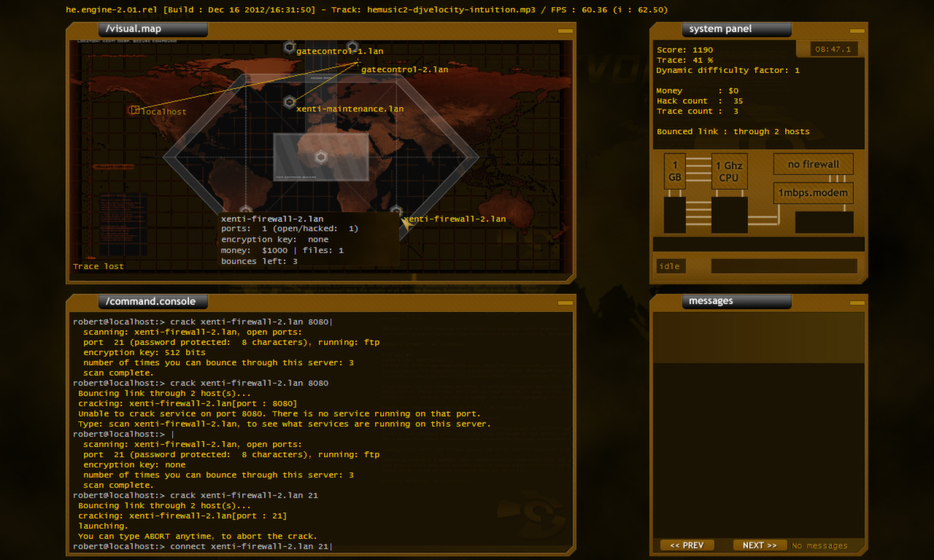This screenshot has height=560, width=934.
Task: Collapse the visual.map panel using its minimize bar
Action: pos(564,31)
